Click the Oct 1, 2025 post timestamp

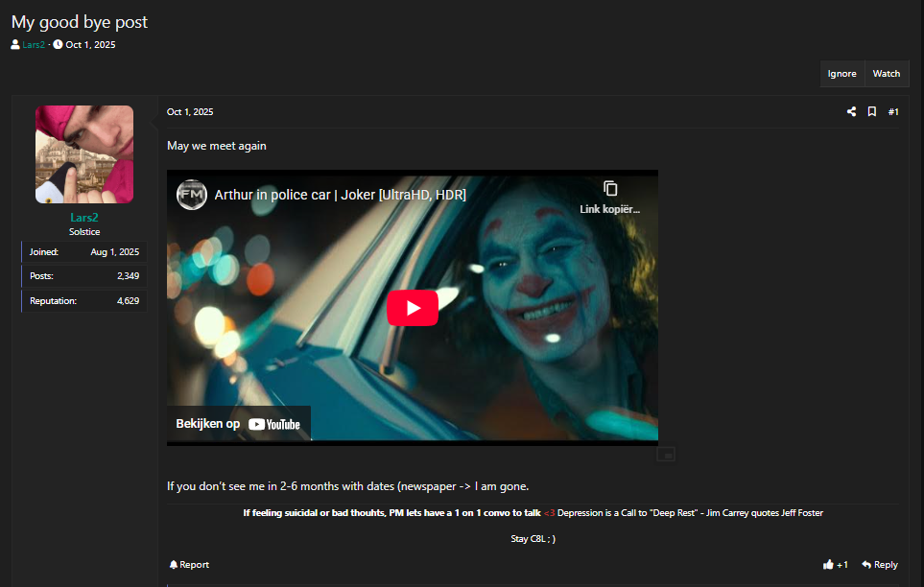(x=190, y=112)
